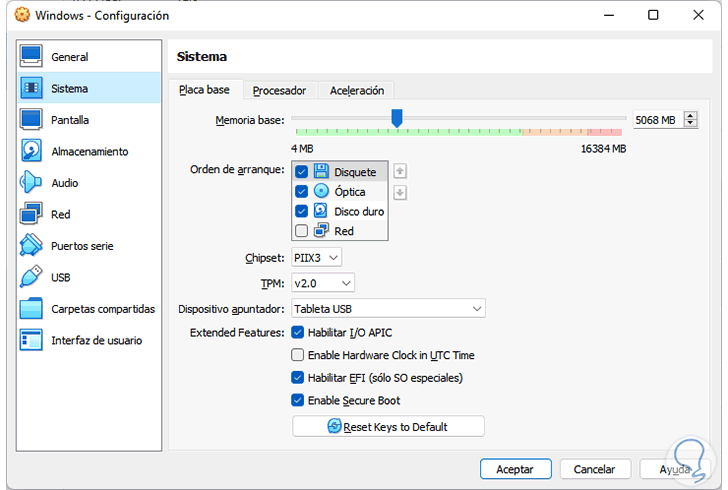Open the Almacenamiento storage icon
Image resolution: width=728 pixels, height=490 pixels.
click(31, 152)
